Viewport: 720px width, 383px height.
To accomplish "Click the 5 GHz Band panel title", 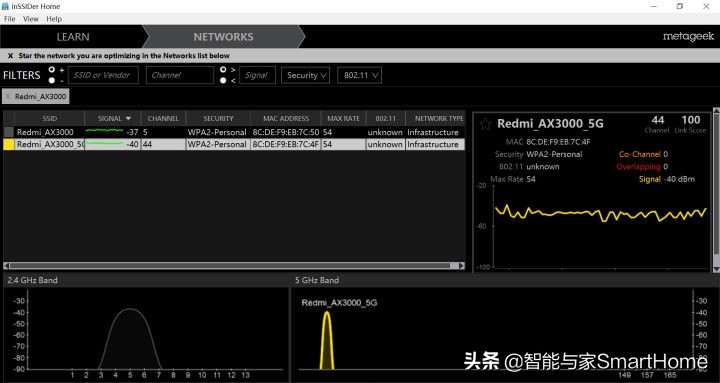I will point(317,280).
